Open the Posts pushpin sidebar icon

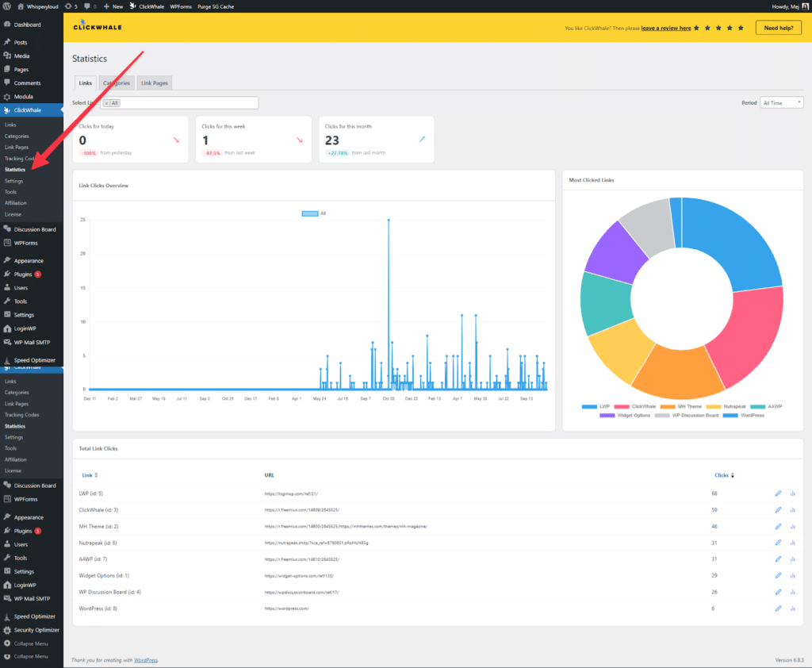6,42
